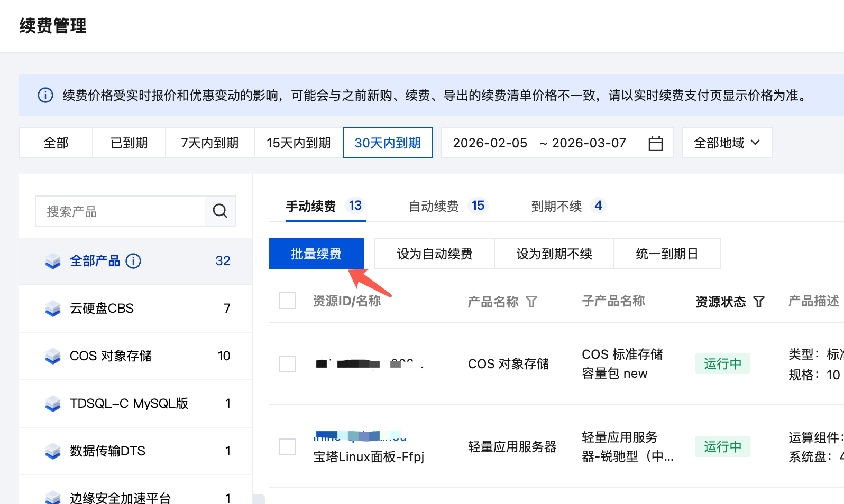
Task: Click the 子产品名称 column header
Action: (x=613, y=301)
